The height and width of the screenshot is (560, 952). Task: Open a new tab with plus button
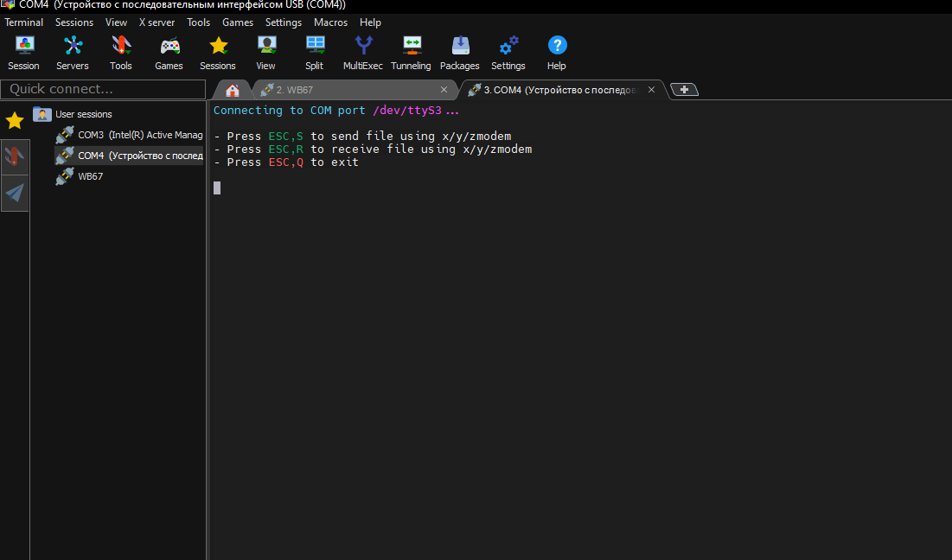684,90
